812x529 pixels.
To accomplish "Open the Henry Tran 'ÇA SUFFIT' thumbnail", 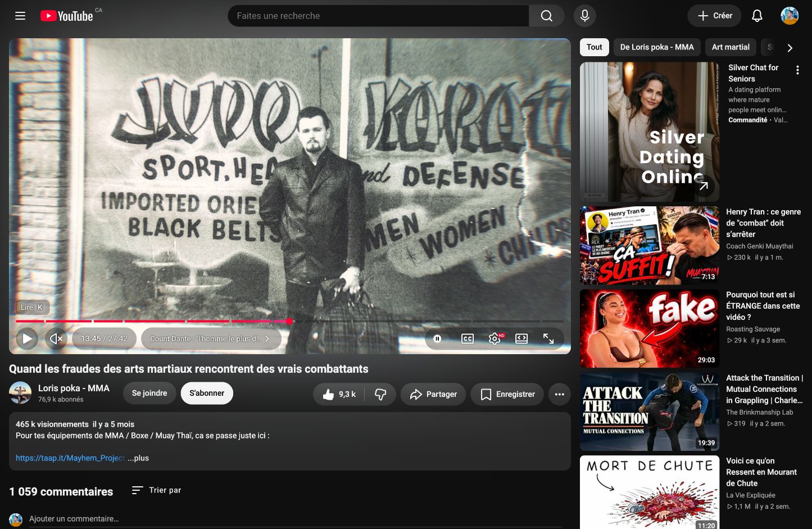I will point(650,246).
